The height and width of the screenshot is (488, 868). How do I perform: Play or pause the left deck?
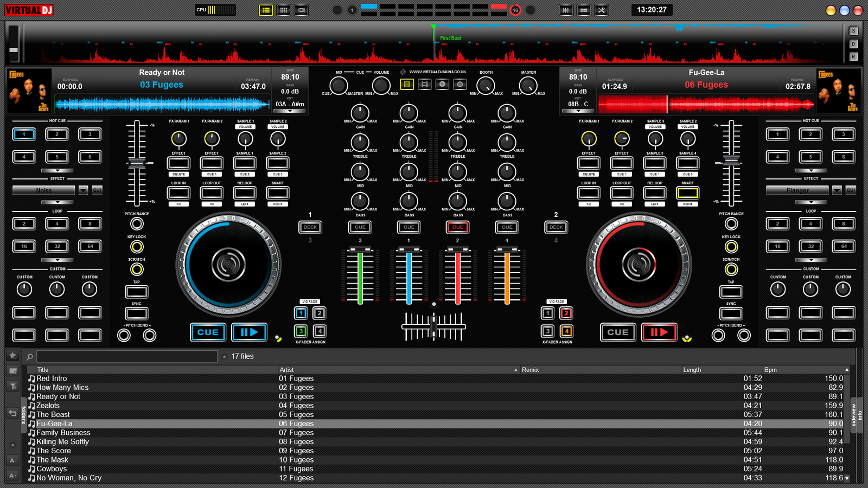point(249,332)
